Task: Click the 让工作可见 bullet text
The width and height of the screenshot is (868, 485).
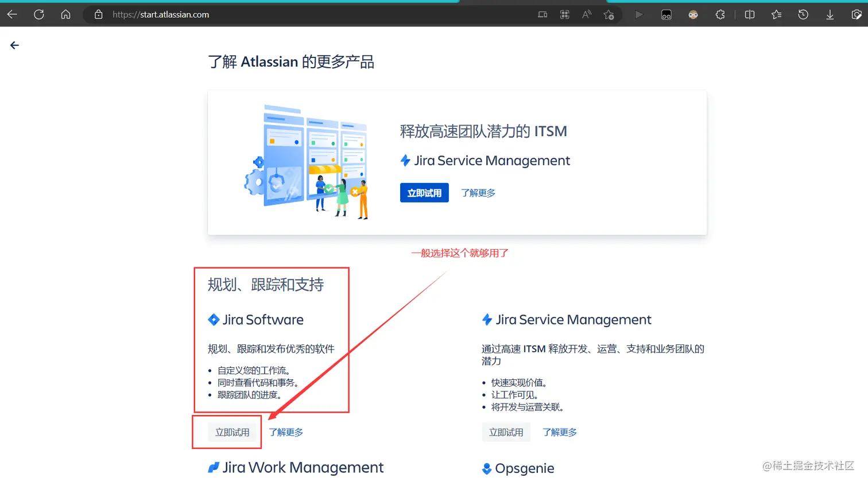Action: click(x=515, y=394)
